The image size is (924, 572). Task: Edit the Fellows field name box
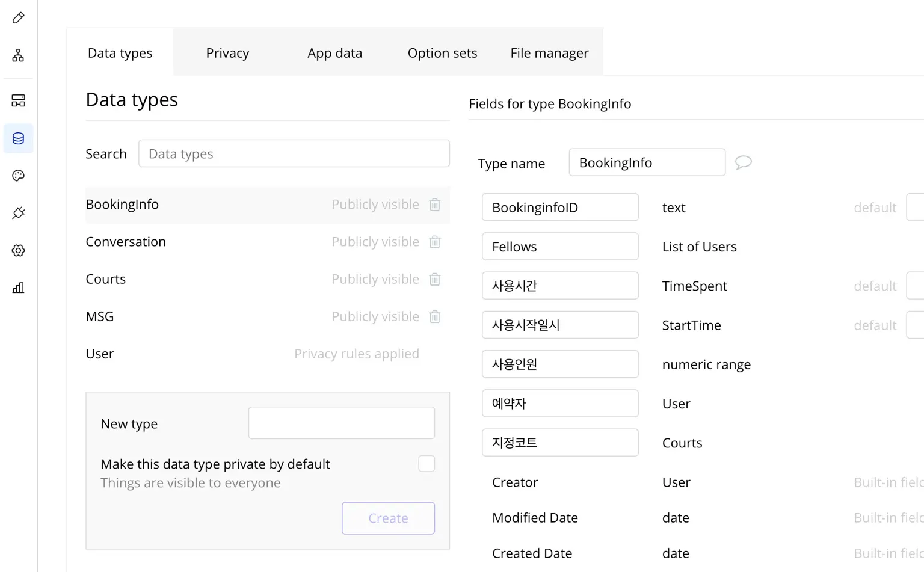tap(559, 247)
